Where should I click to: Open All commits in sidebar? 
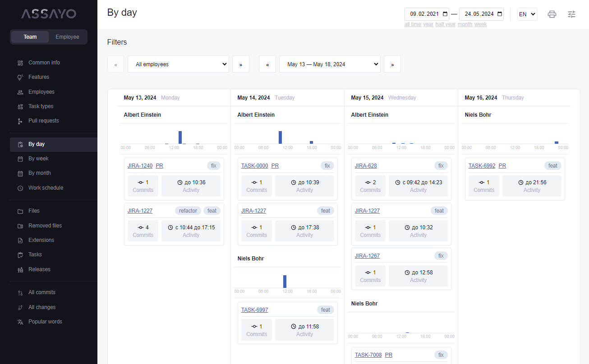(42, 292)
